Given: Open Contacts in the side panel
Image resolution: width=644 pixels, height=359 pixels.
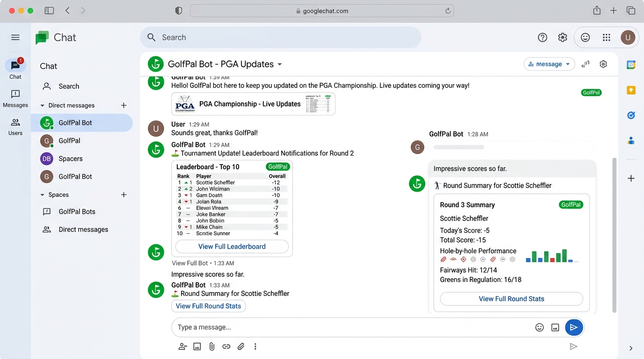Looking at the screenshot, I should pyautogui.click(x=631, y=140).
